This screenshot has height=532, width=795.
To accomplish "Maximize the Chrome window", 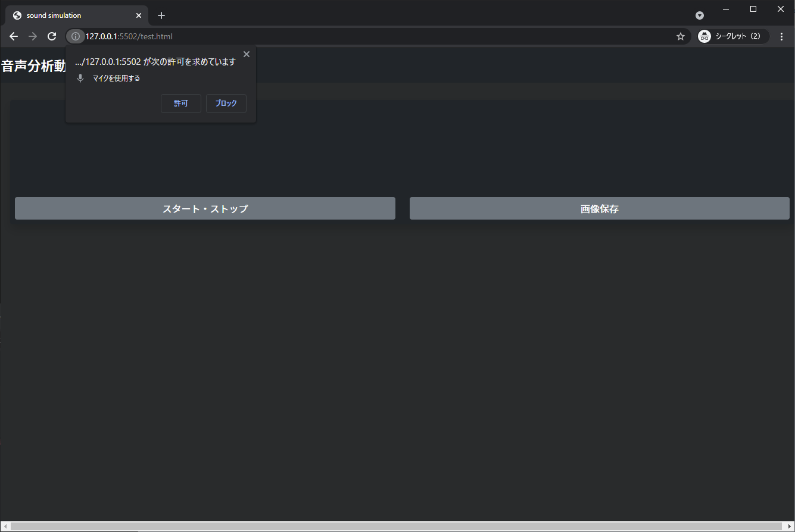I will (753, 9).
